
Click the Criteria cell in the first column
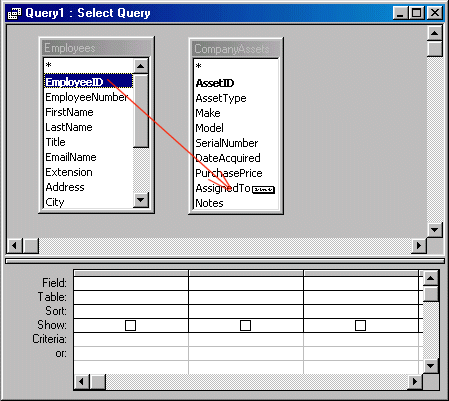[131, 339]
